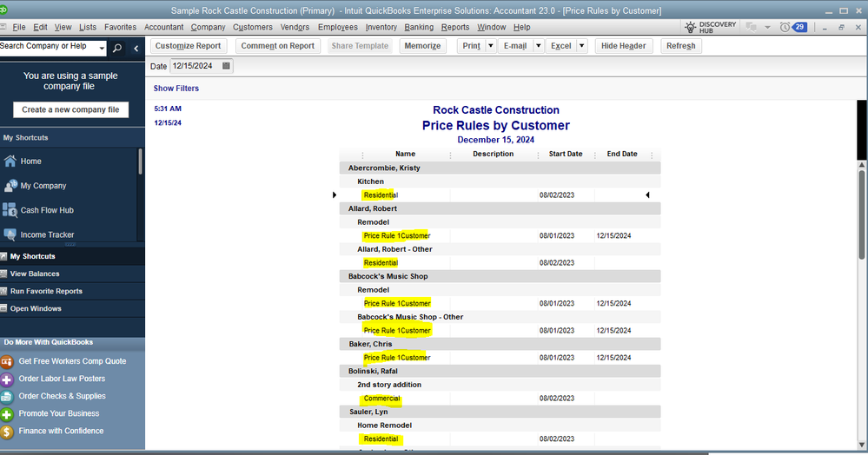Open the Excel dropdown arrow
868x455 pixels.
point(582,46)
